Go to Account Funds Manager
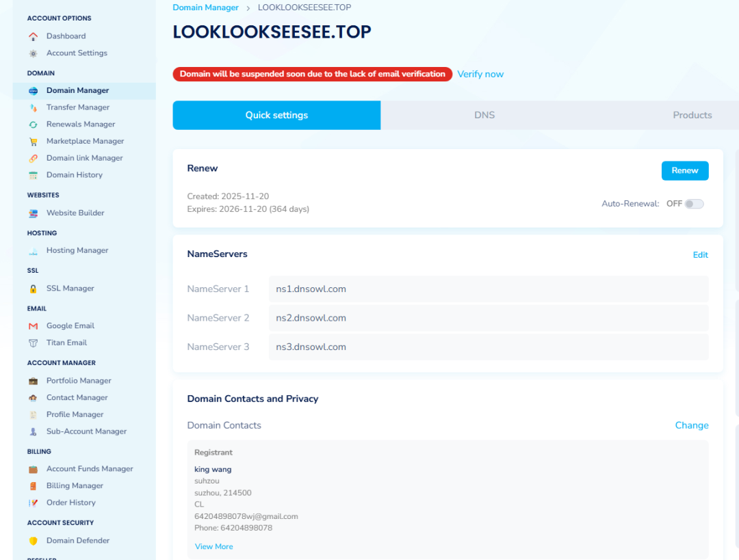Screen dimensions: 739x560 coord(90,468)
